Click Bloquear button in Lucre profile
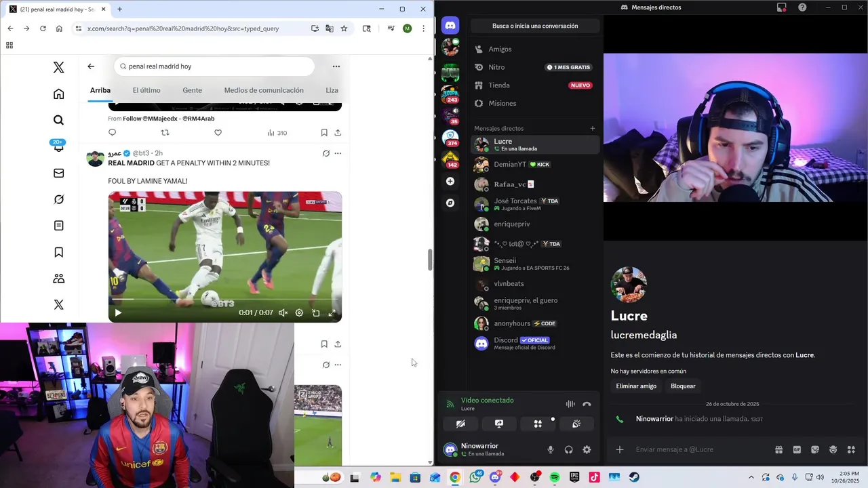 [683, 386]
